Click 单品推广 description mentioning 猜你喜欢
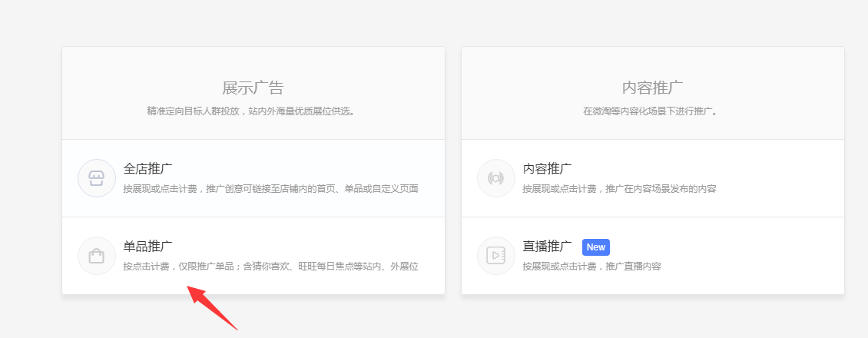868x338 pixels. click(x=270, y=267)
